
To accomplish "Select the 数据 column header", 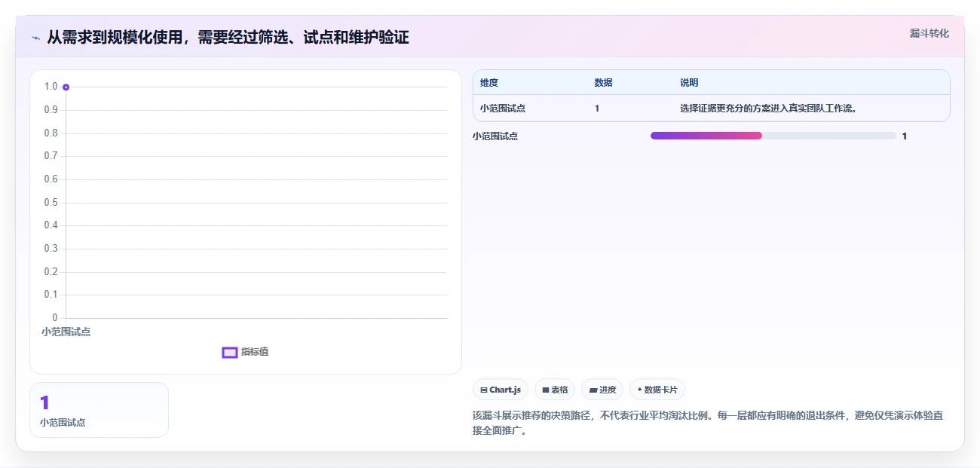I will click(x=603, y=83).
